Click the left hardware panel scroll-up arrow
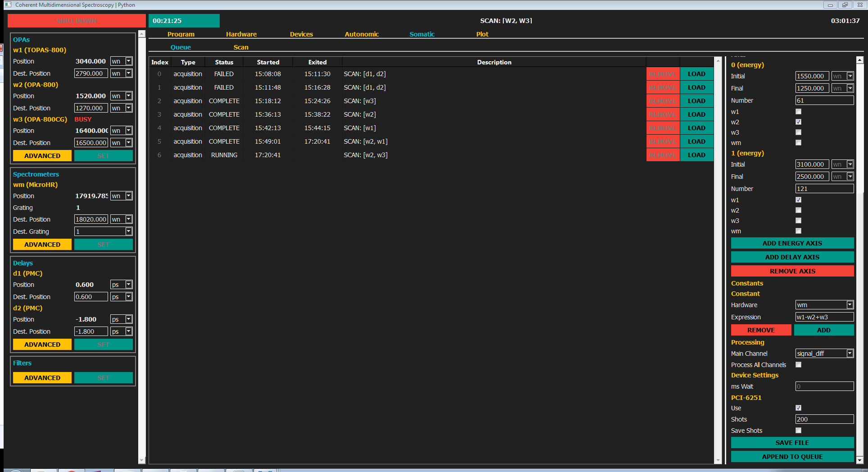 (x=142, y=34)
